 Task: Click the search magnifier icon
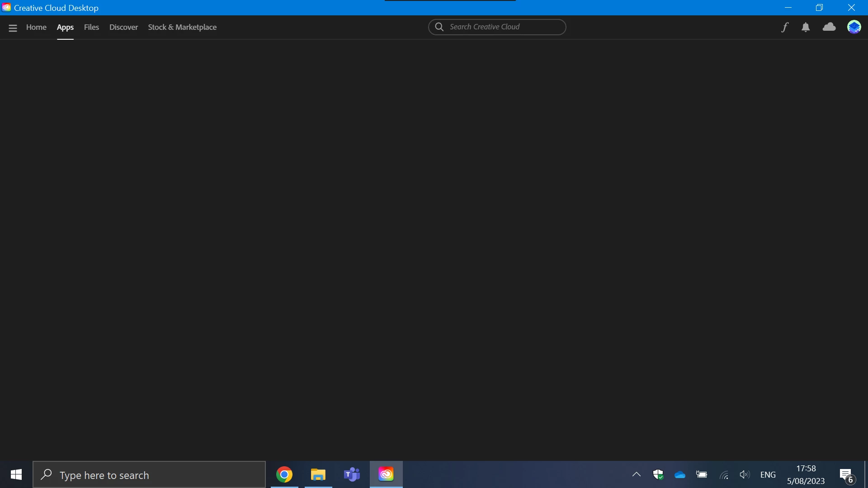439,27
